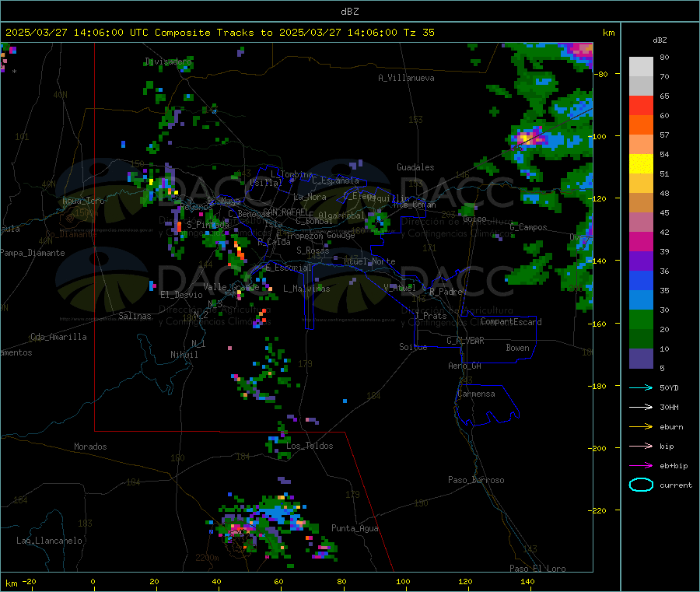Click the Salinas map label
This screenshot has height=592, width=700.
(135, 316)
